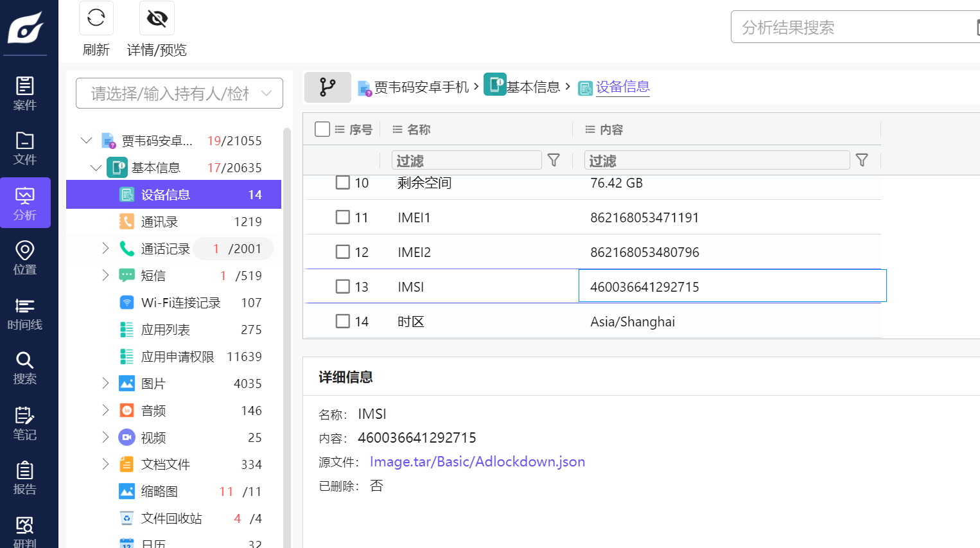Screen dimensions: 980x548
Task: Open the Image.tar/Basic/Adlockdown.json source link
Action: pyautogui.click(x=477, y=462)
